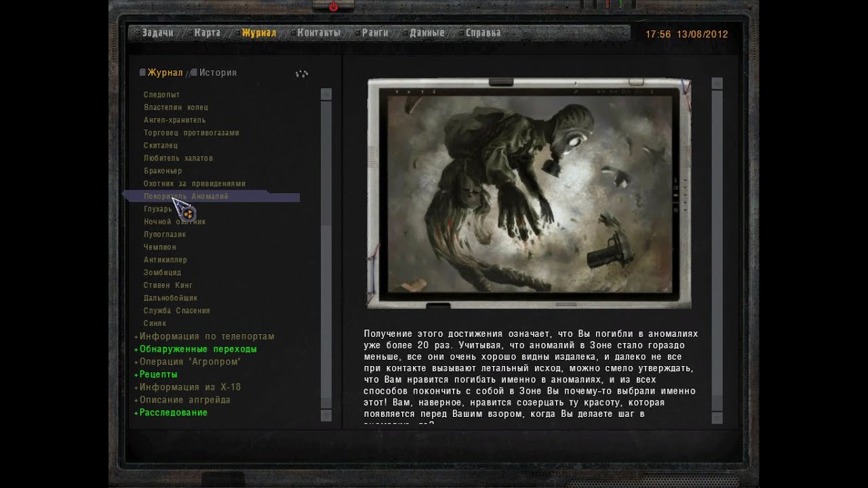Click the article text scrollbar track
The height and width of the screenshot is (488, 868).
pyautogui.click(x=717, y=250)
